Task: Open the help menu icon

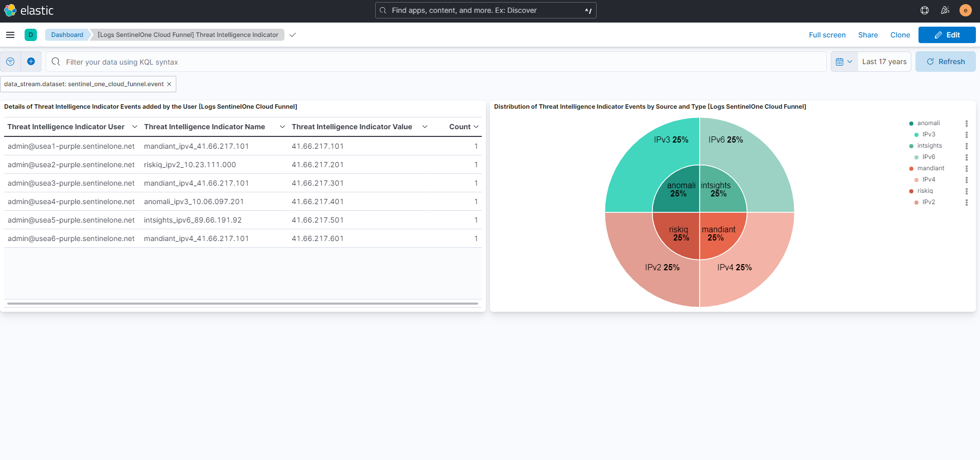Action: pos(925,10)
